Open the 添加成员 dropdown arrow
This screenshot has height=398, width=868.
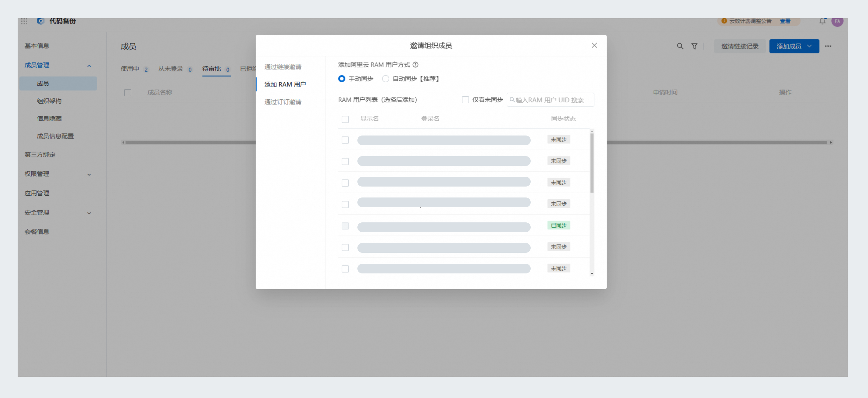(x=809, y=46)
